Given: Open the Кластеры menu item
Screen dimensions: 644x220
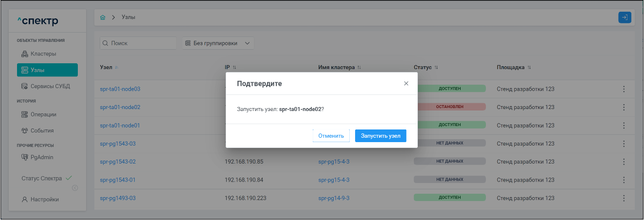Looking at the screenshot, I should [x=43, y=54].
